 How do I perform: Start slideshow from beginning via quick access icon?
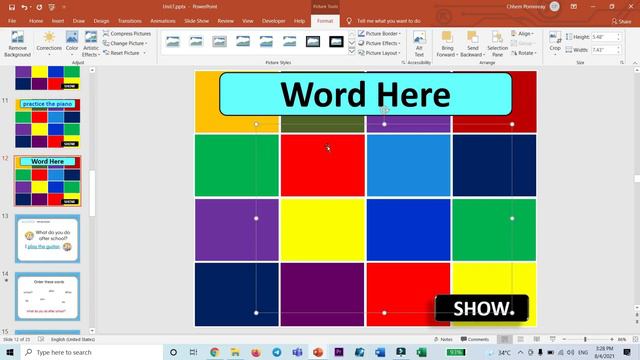(x=51, y=7)
